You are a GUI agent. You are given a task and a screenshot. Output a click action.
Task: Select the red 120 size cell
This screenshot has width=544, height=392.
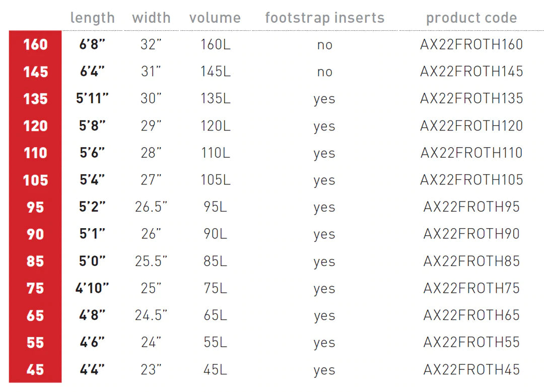35,126
